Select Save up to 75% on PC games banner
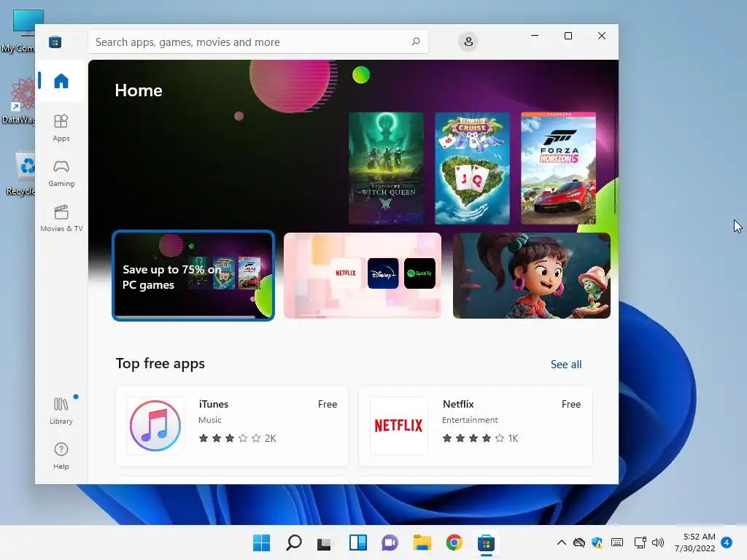Screen dimensions: 747x560 click(193, 276)
